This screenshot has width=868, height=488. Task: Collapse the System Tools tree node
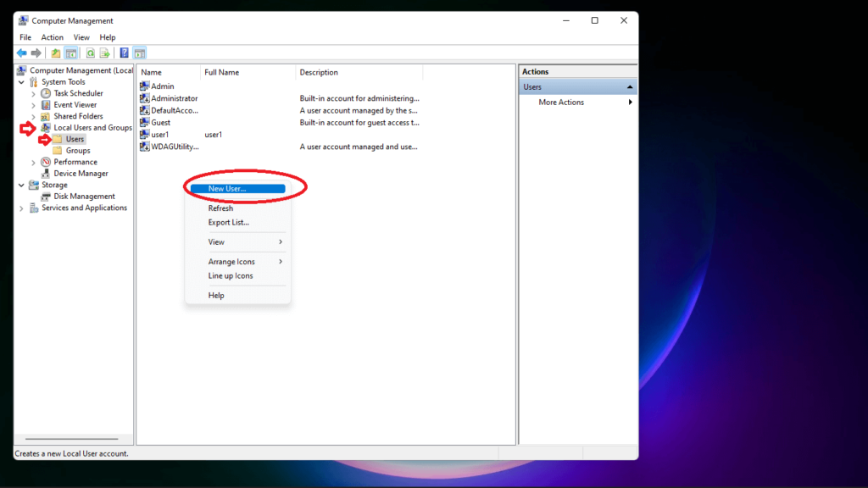coord(21,82)
